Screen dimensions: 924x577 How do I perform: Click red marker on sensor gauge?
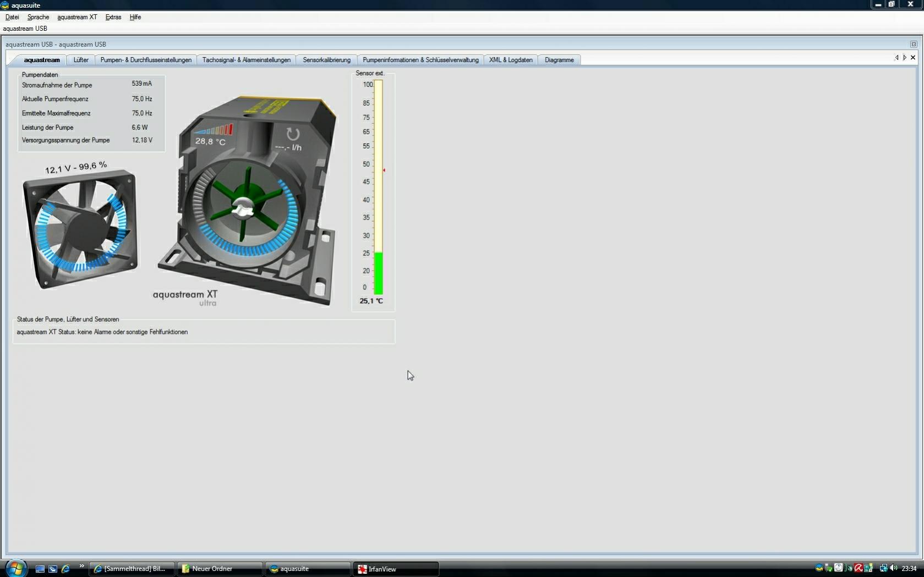(x=384, y=170)
